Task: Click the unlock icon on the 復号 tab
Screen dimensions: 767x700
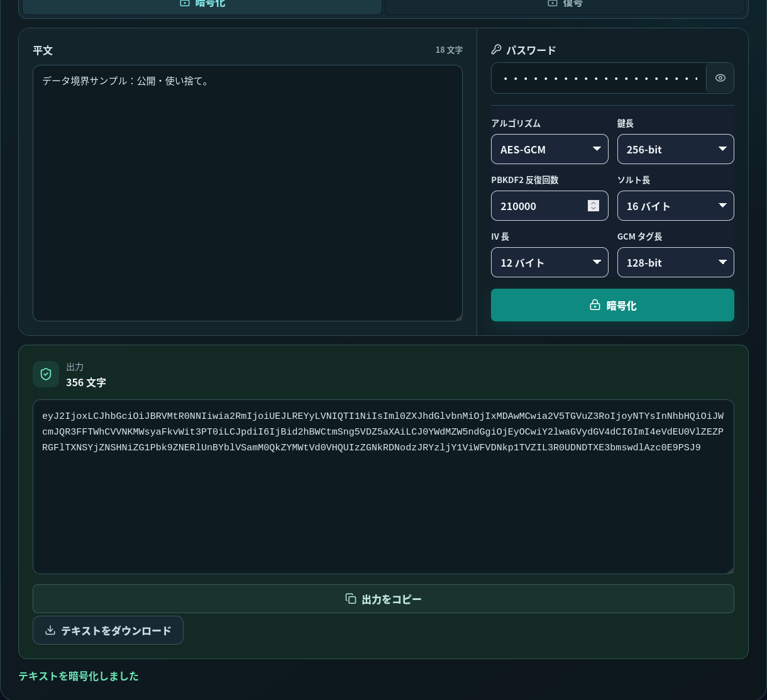Action: coord(552,3)
